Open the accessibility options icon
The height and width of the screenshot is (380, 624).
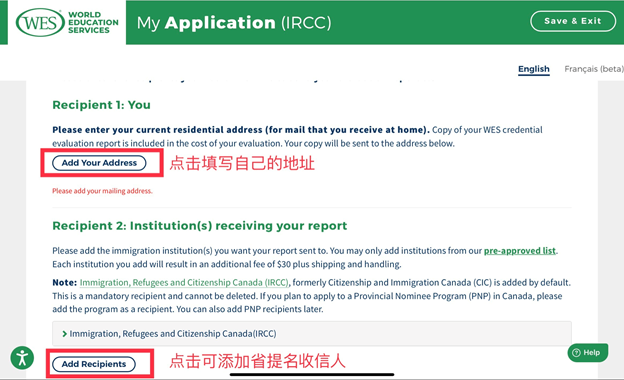pos(22,358)
